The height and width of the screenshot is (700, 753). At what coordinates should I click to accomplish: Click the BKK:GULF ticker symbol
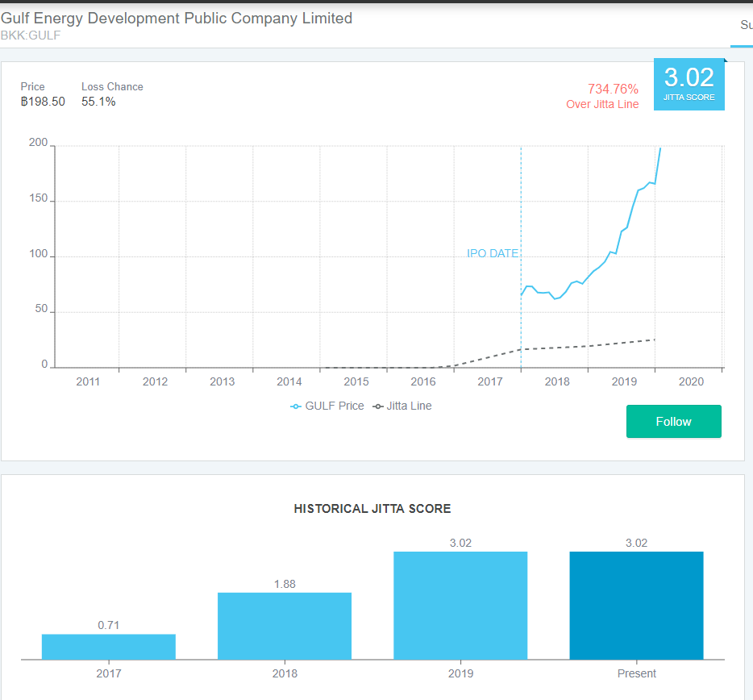coord(31,35)
